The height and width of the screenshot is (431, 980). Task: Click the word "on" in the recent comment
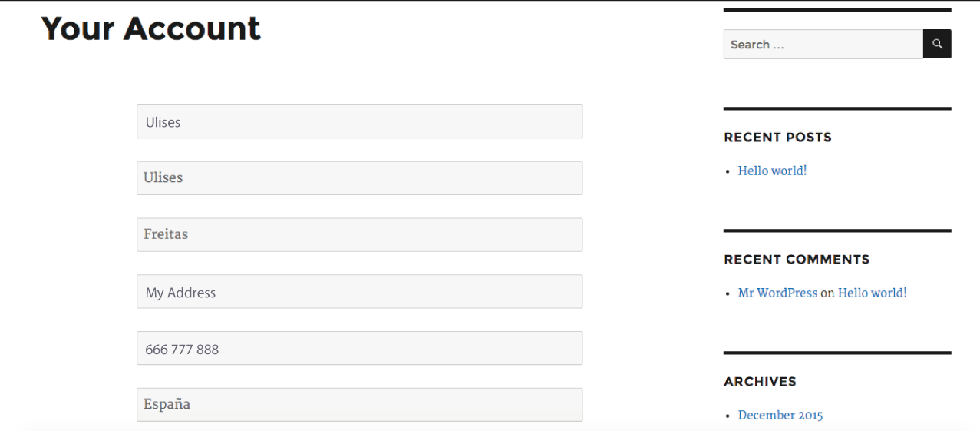click(x=827, y=293)
